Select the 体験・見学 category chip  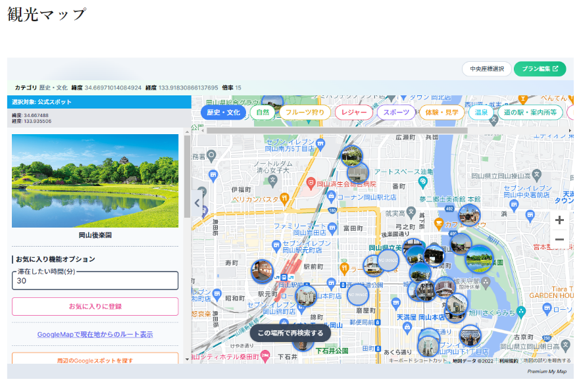(441, 112)
